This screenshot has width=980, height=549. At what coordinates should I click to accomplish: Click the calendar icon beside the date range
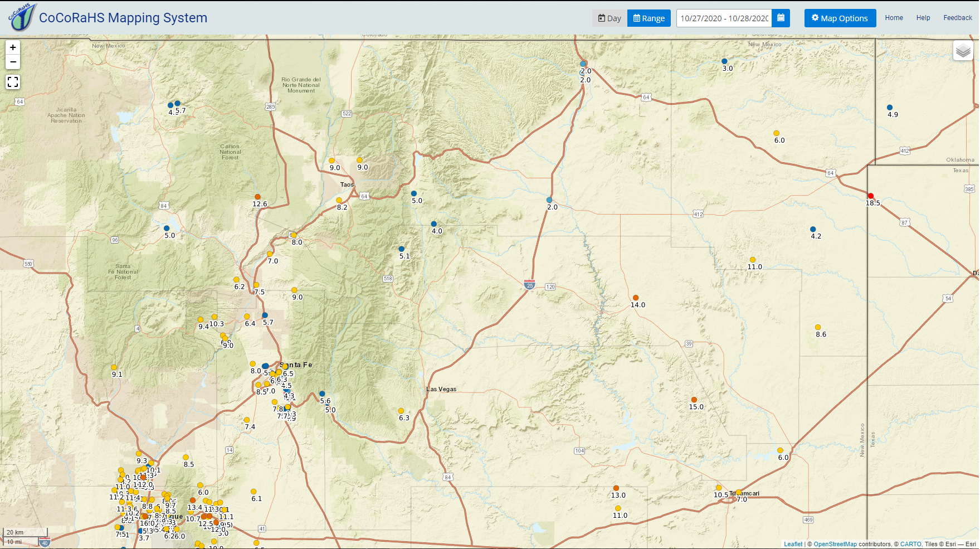pyautogui.click(x=781, y=18)
